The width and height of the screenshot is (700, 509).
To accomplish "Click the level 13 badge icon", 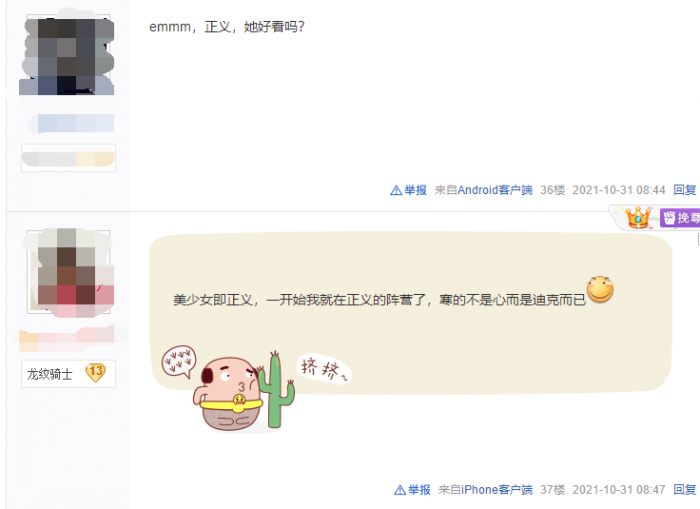I will 96,372.
